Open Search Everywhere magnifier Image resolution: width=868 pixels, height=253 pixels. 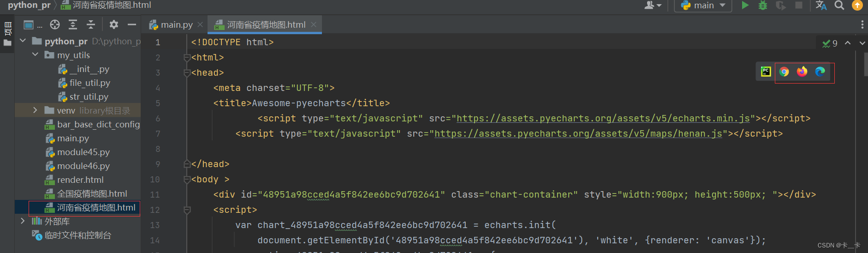(x=839, y=5)
